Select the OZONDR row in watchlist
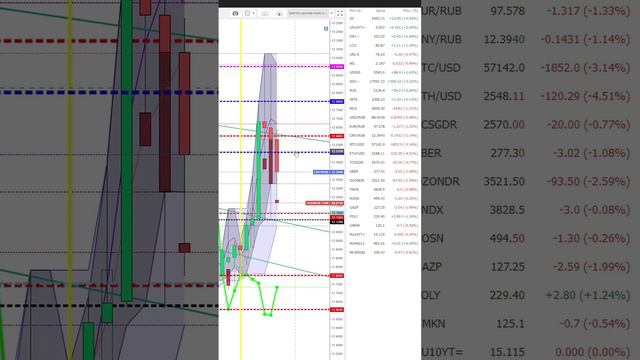640x360 pixels. pyautogui.click(x=384, y=180)
